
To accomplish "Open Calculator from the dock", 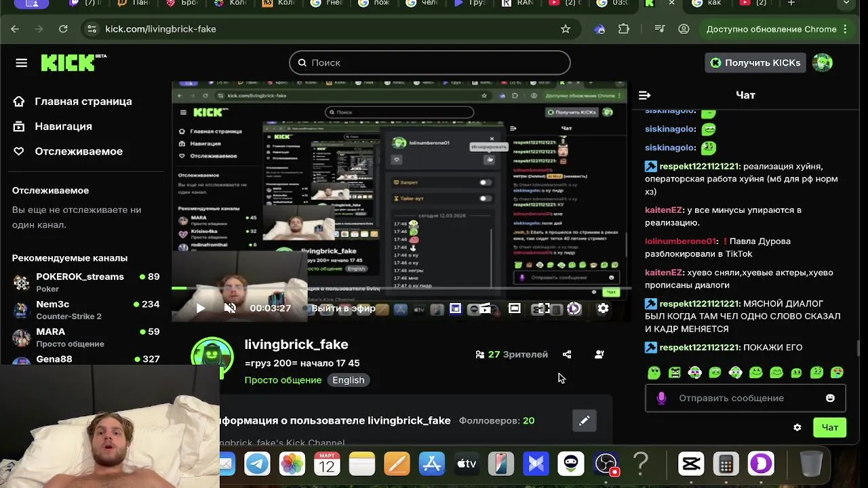I will (726, 464).
